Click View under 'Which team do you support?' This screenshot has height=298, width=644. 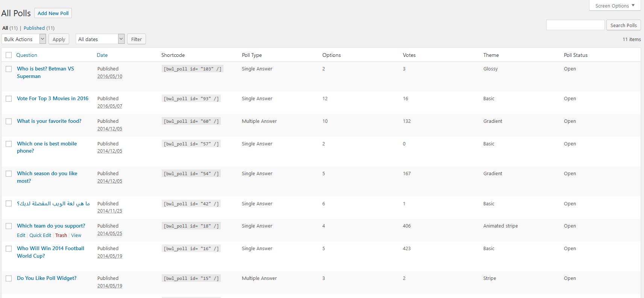pos(76,235)
